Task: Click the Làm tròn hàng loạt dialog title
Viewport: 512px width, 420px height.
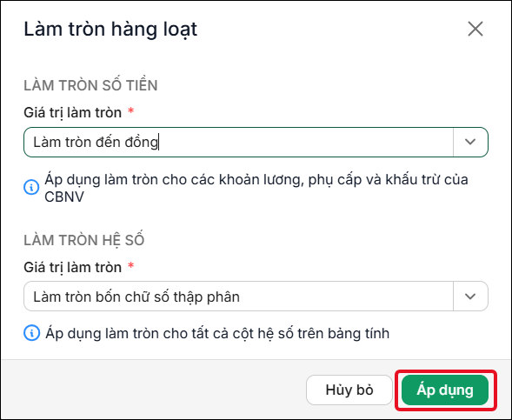Action: point(110,29)
